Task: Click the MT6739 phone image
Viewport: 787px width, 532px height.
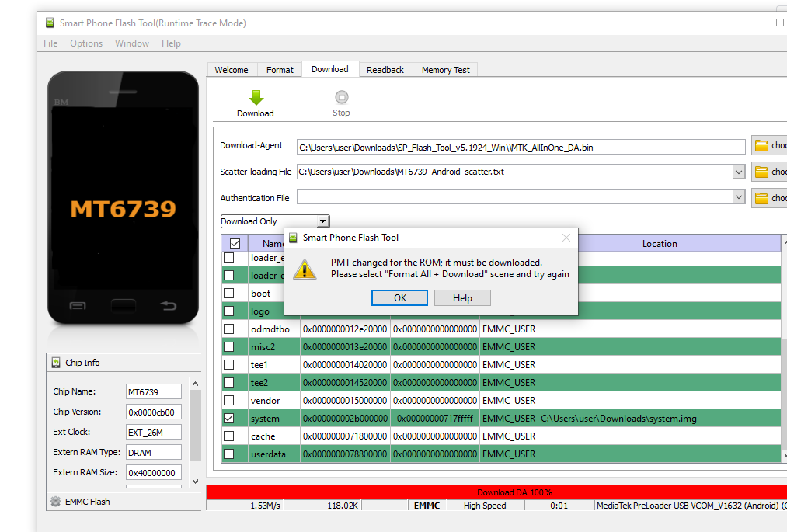Action: coord(123,198)
